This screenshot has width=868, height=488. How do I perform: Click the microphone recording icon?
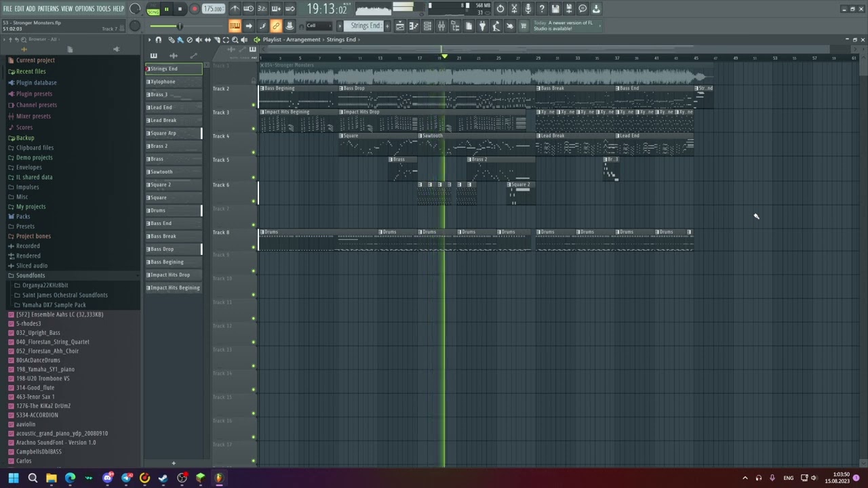coord(528,9)
